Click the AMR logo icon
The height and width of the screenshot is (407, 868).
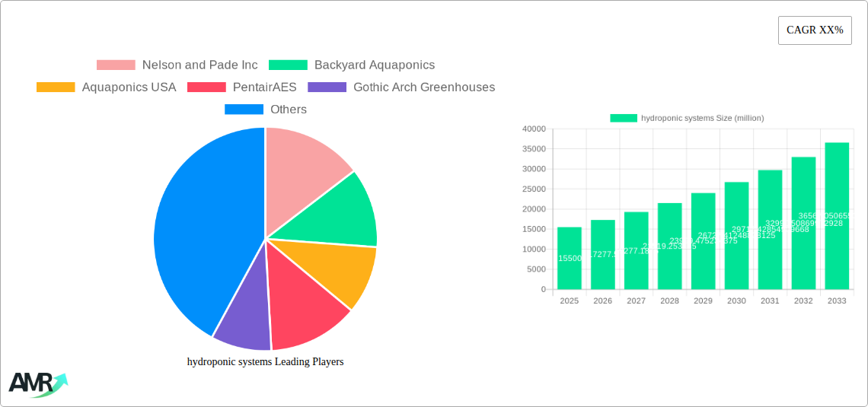pos(37,384)
